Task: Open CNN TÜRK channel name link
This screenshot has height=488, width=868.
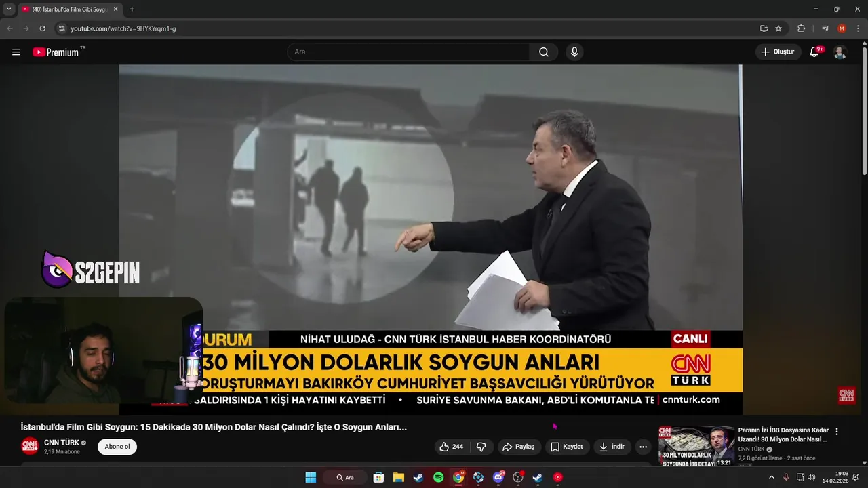Action: [62, 443]
